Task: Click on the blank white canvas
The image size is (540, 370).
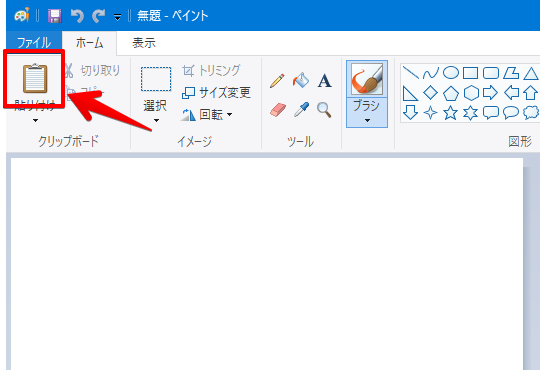Action: [267, 264]
